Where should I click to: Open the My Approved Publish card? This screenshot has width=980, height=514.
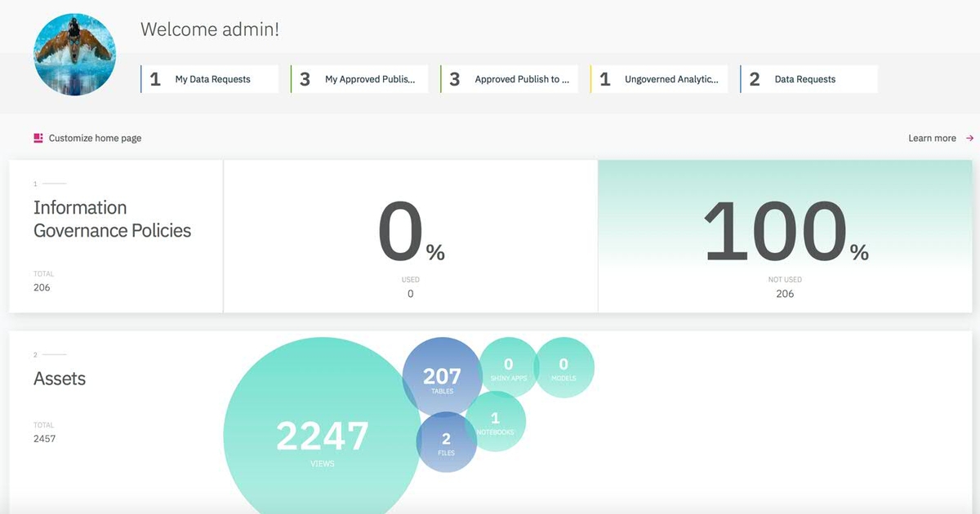[359, 78]
